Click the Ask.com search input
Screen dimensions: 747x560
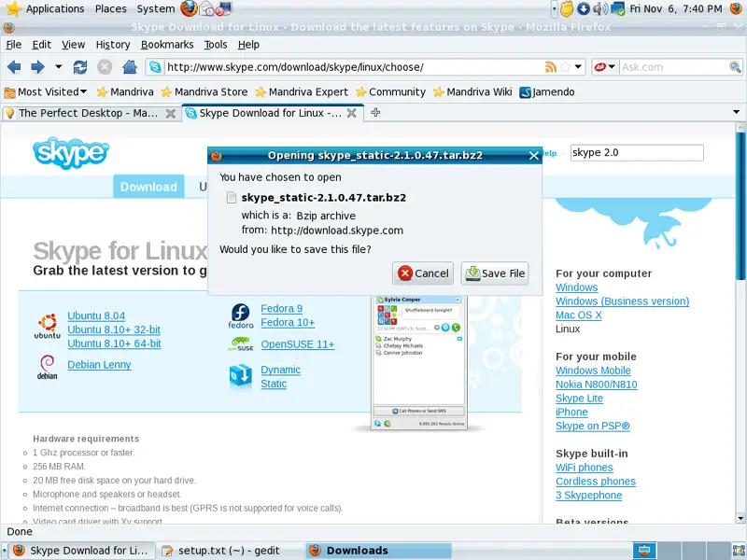674,67
